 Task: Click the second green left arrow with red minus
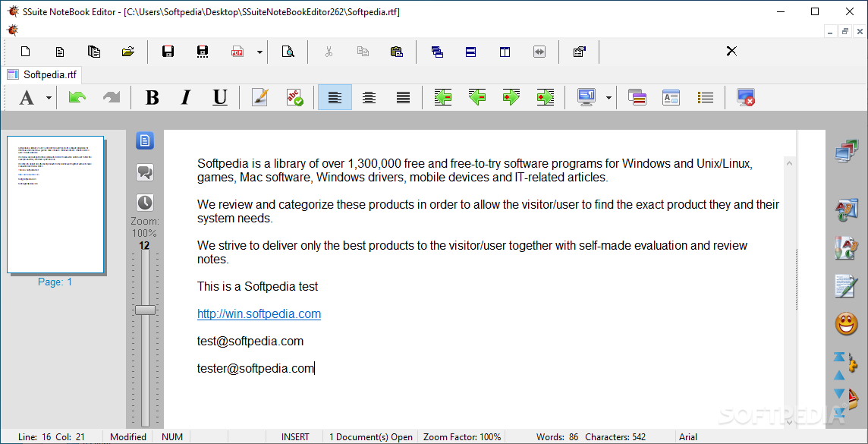477,97
